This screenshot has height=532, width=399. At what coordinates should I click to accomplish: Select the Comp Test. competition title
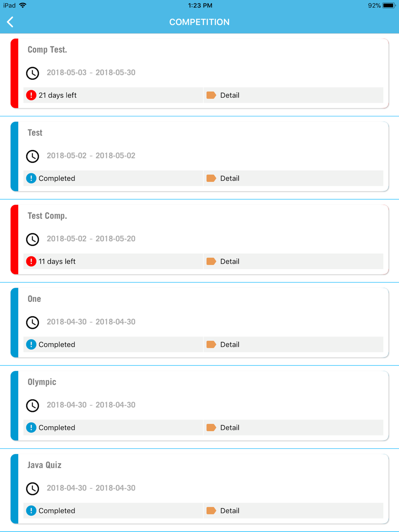[47, 49]
